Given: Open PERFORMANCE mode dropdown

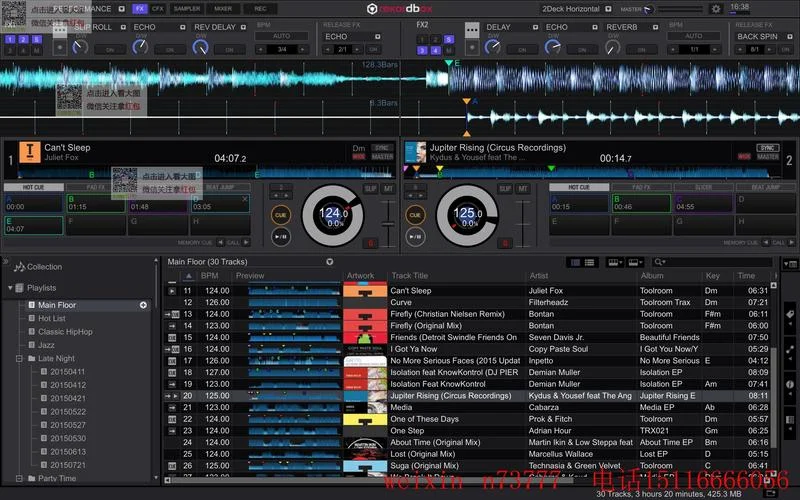Looking at the screenshot, I should [121, 9].
